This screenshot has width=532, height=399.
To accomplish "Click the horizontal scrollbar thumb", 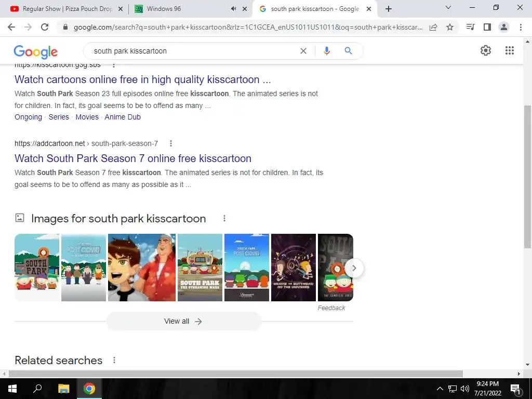I will pos(236,374).
